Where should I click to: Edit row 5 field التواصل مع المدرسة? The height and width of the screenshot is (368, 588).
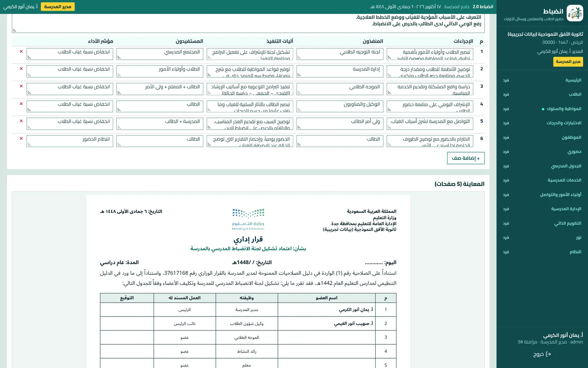coord(430,124)
